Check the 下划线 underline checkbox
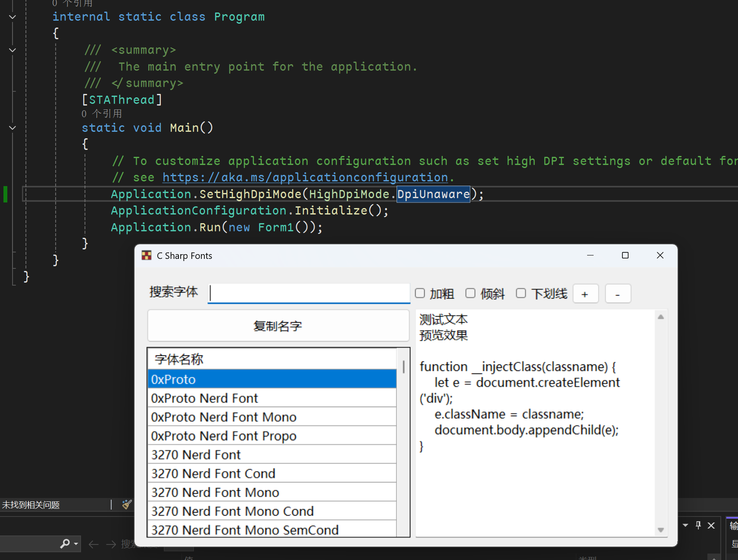 pyautogui.click(x=521, y=293)
